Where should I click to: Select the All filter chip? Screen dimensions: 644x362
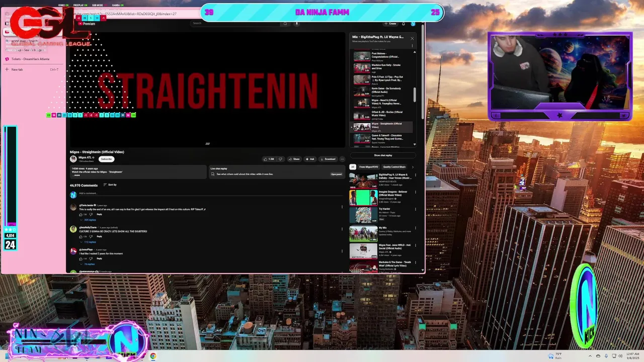coord(353,167)
